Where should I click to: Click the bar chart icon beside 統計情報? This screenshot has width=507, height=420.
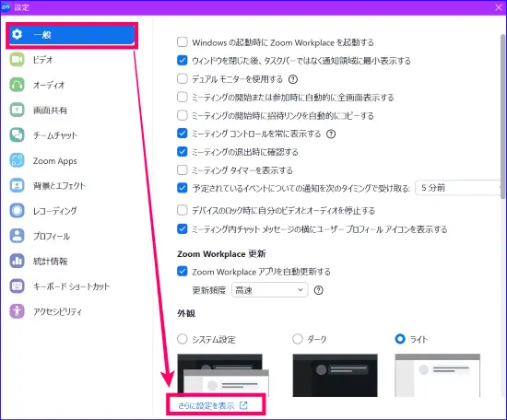[17, 261]
